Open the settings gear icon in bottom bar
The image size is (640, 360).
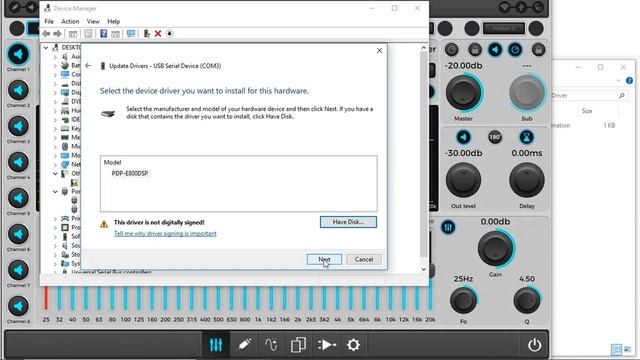[x=353, y=345]
